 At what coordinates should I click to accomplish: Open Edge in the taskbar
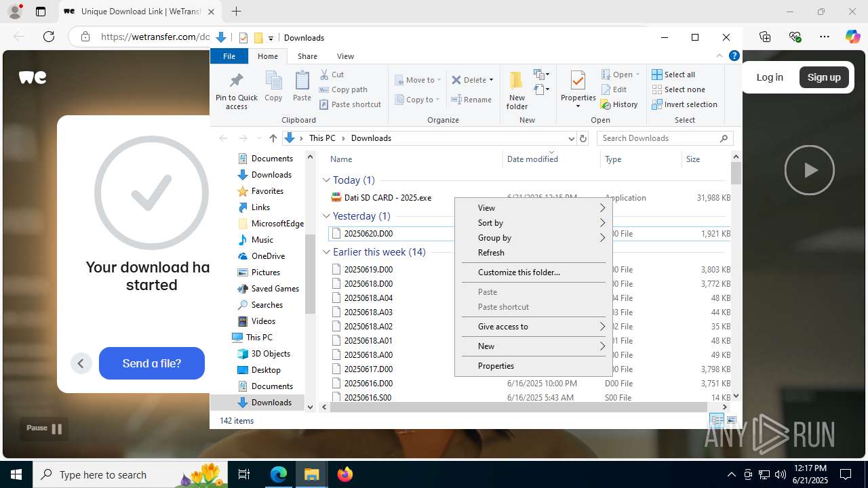pos(279,474)
